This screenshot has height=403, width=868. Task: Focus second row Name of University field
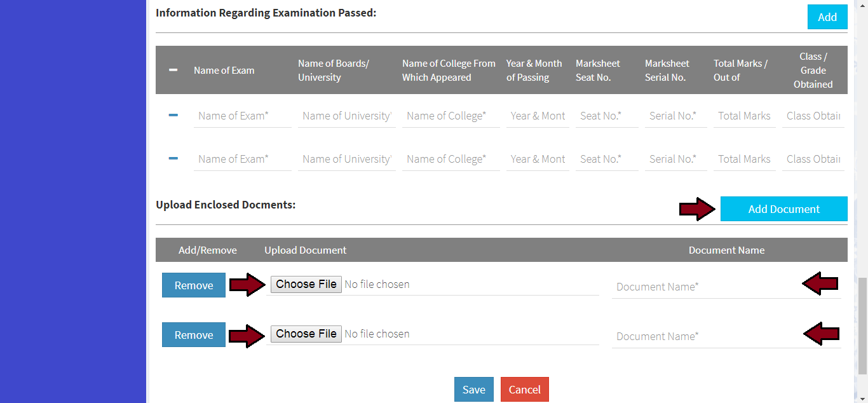(x=346, y=159)
